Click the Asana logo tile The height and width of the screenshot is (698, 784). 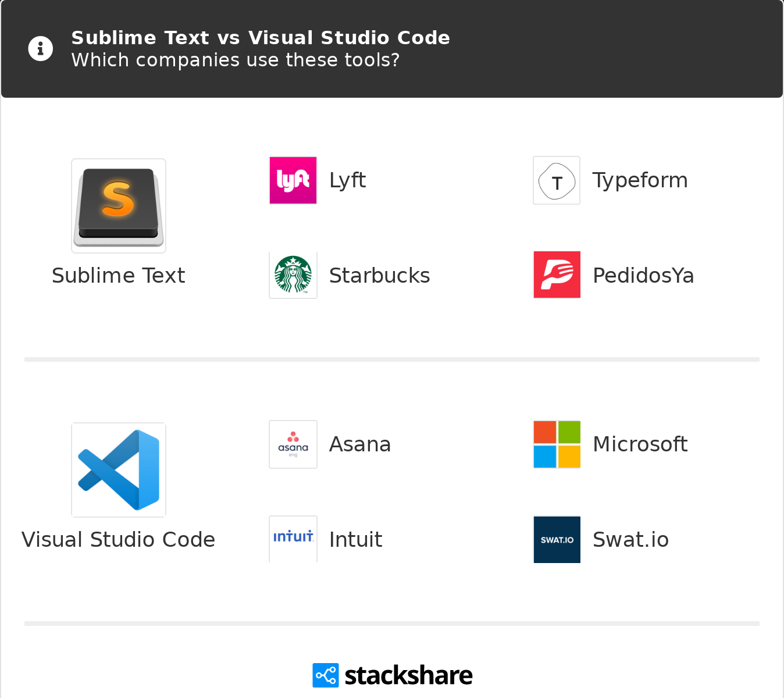coord(293,444)
